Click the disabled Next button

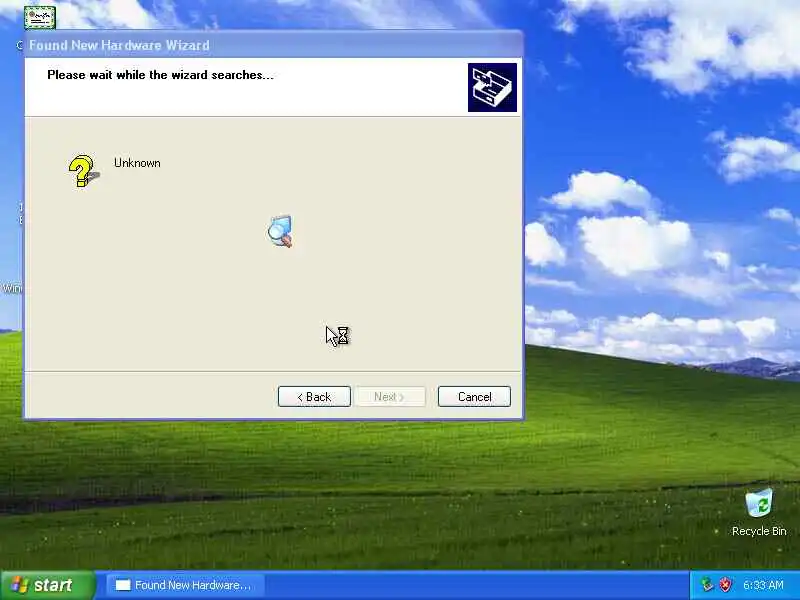[390, 396]
